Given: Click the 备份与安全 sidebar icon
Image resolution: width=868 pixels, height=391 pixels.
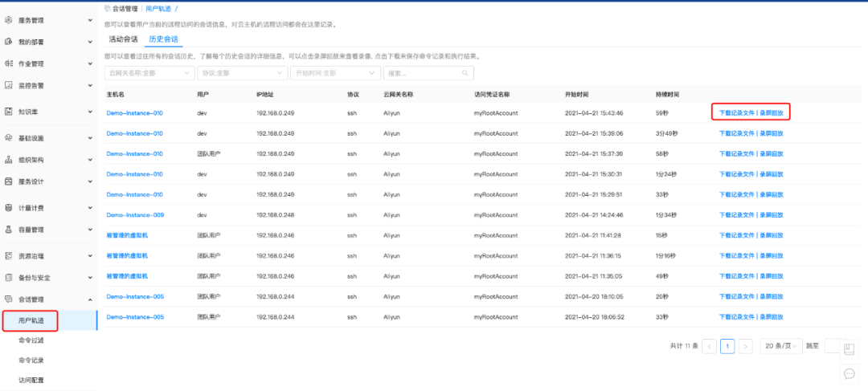Looking at the screenshot, I should 8,278.
